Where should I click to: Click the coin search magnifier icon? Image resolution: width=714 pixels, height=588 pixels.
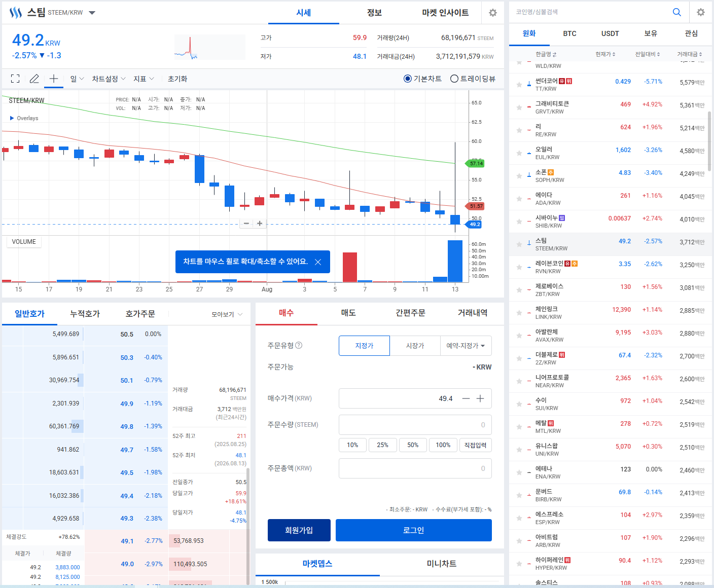[x=677, y=12]
